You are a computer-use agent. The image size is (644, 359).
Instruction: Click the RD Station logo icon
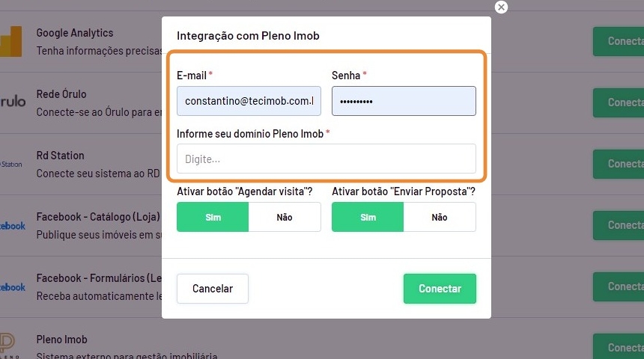click(11, 164)
